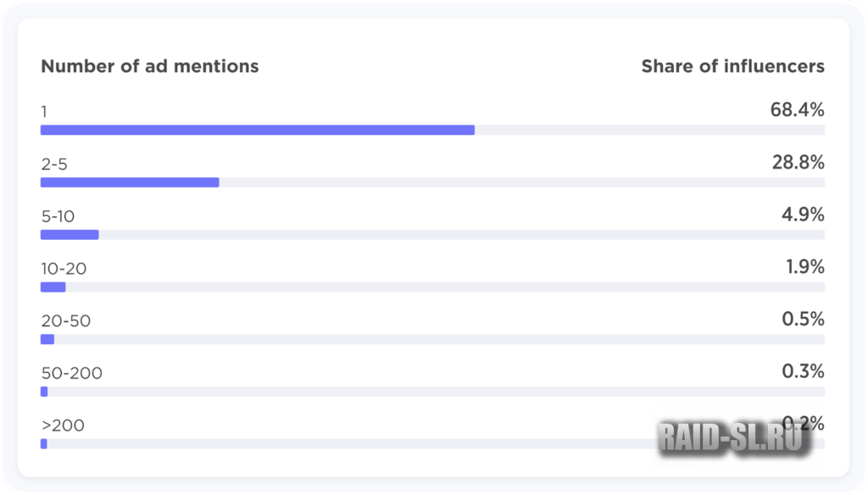
Task: Click the 68.4% share value
Action: tap(797, 110)
